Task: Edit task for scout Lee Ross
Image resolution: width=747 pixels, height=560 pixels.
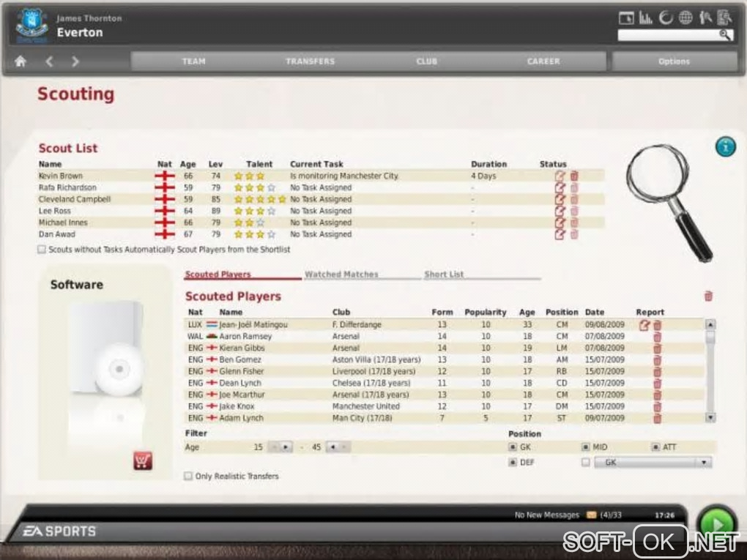Action: [560, 211]
